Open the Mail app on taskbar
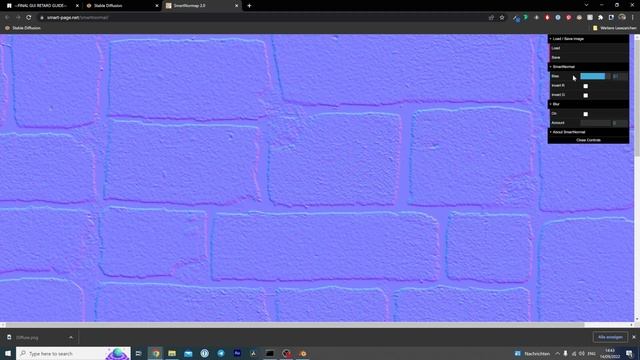Screen dimensions: 640x360 pos(188,353)
